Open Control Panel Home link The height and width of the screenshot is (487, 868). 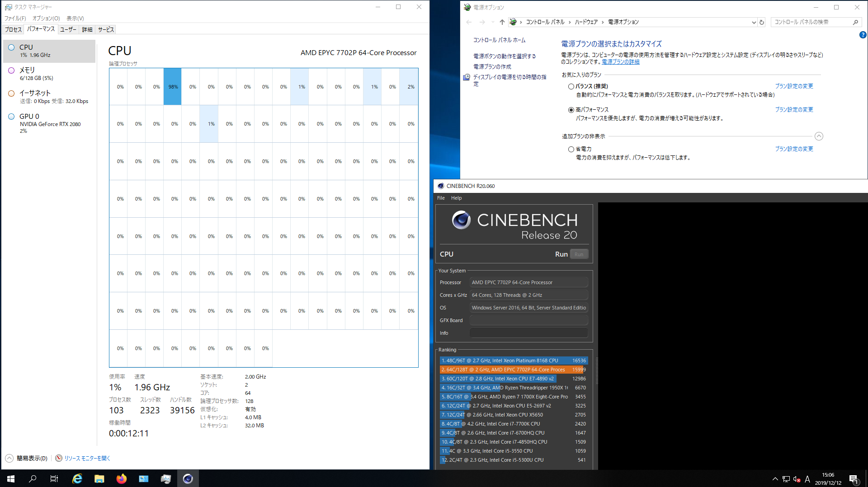[x=499, y=40]
